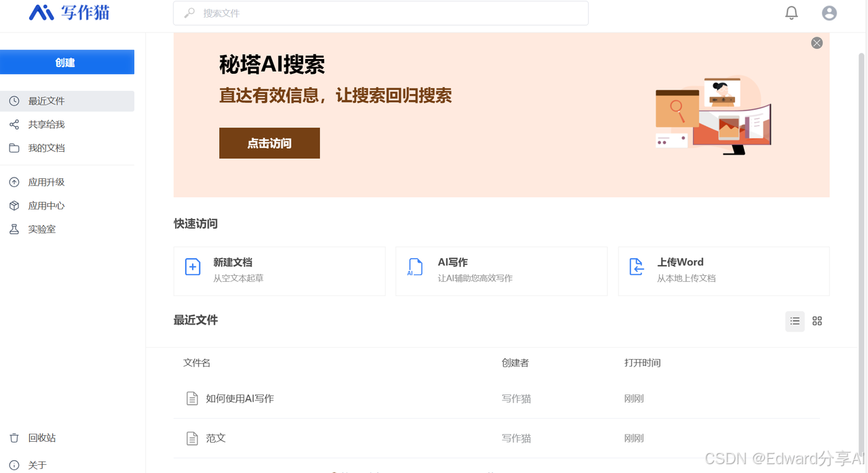The width and height of the screenshot is (868, 473).
Task: Click the 最近文件 section heading
Action: [x=195, y=320]
